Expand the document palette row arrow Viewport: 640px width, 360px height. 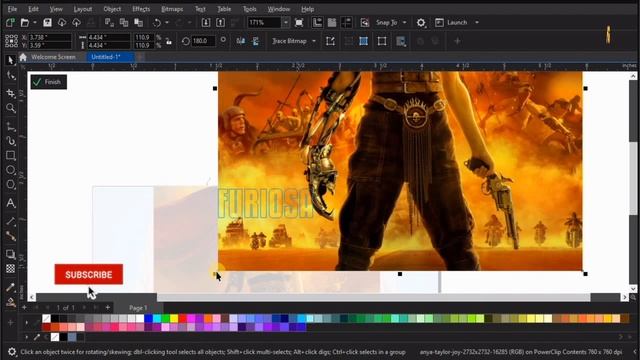(27, 337)
